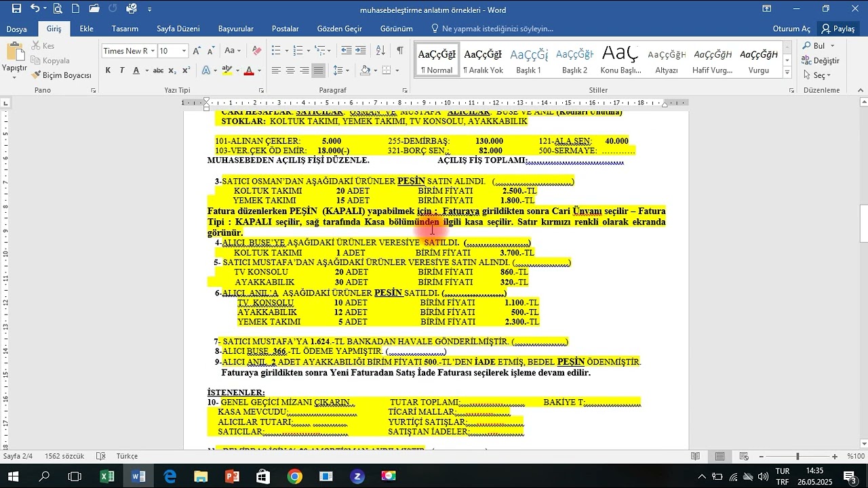Open Google Chrome from the taskbar
This screenshot has height=488, width=868.
(x=294, y=476)
